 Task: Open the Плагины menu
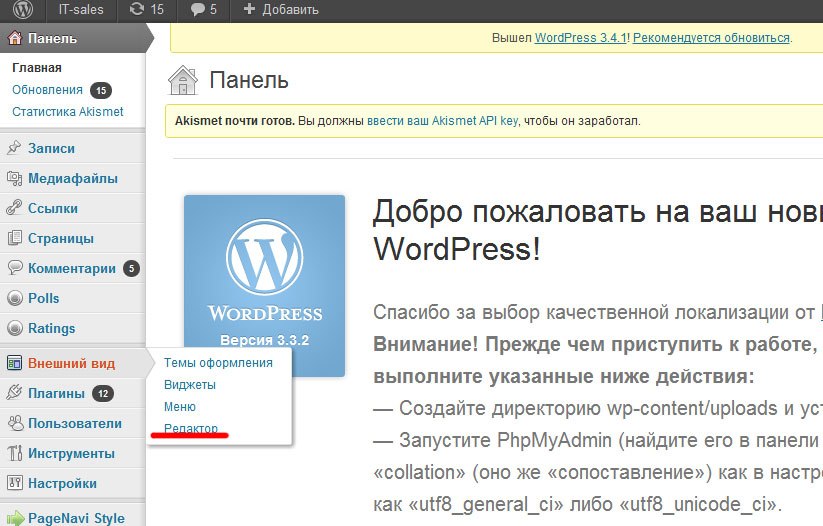click(x=56, y=393)
